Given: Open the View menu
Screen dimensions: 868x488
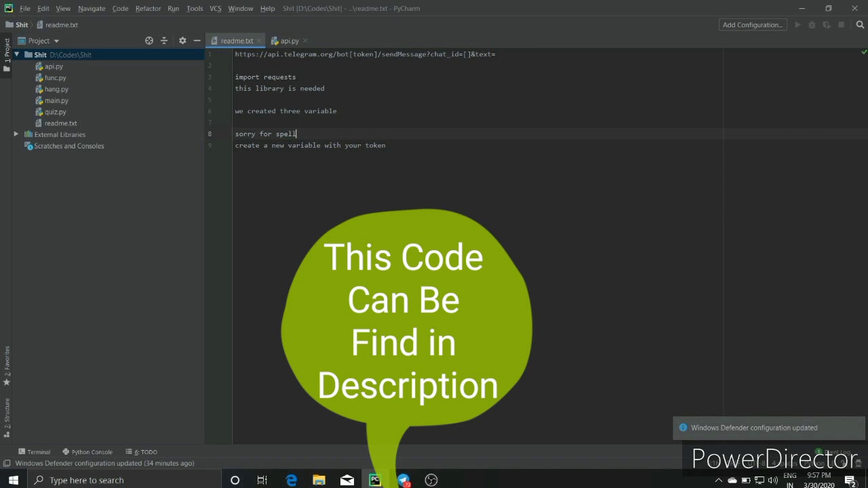Looking at the screenshot, I should (x=63, y=8).
